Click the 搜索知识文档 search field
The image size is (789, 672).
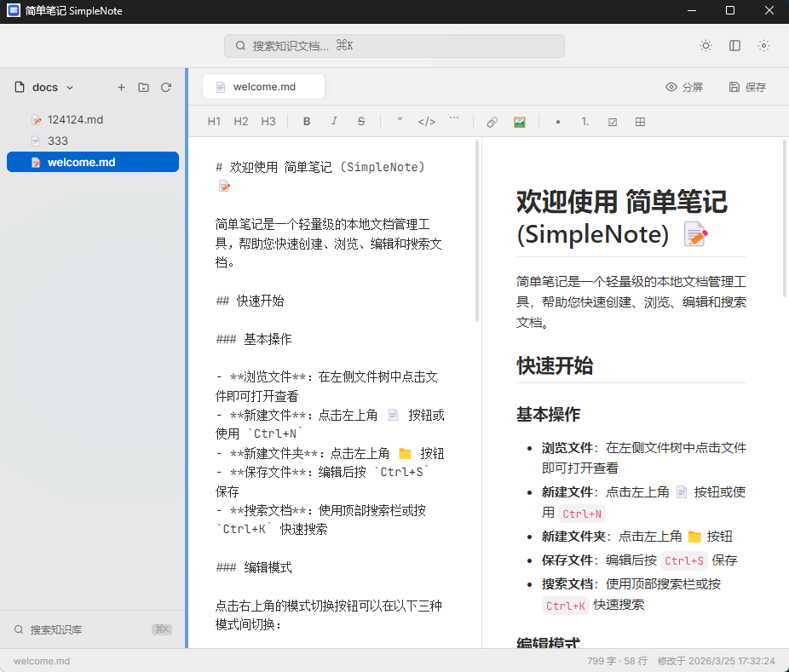393,46
